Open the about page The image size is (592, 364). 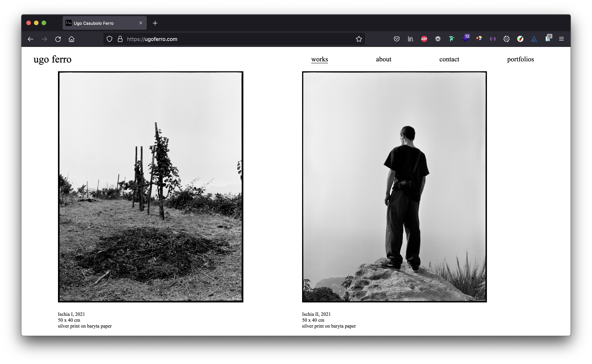tap(383, 59)
